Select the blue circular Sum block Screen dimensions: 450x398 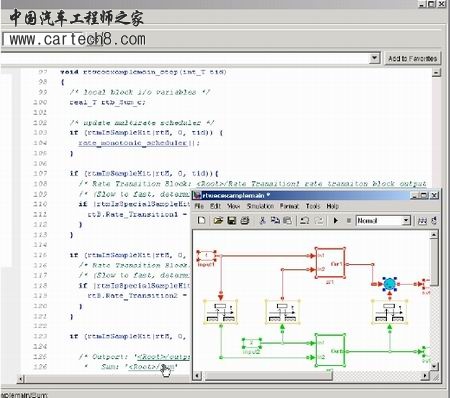(x=389, y=284)
